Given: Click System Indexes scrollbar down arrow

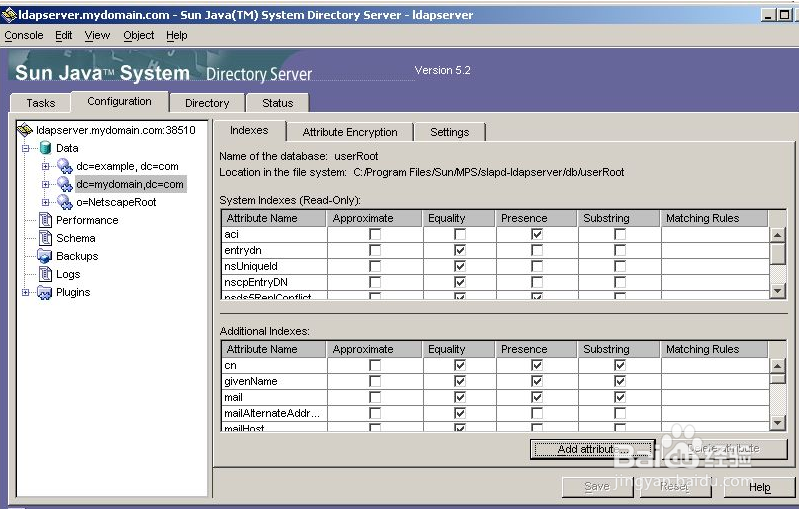Looking at the screenshot, I should click(778, 291).
